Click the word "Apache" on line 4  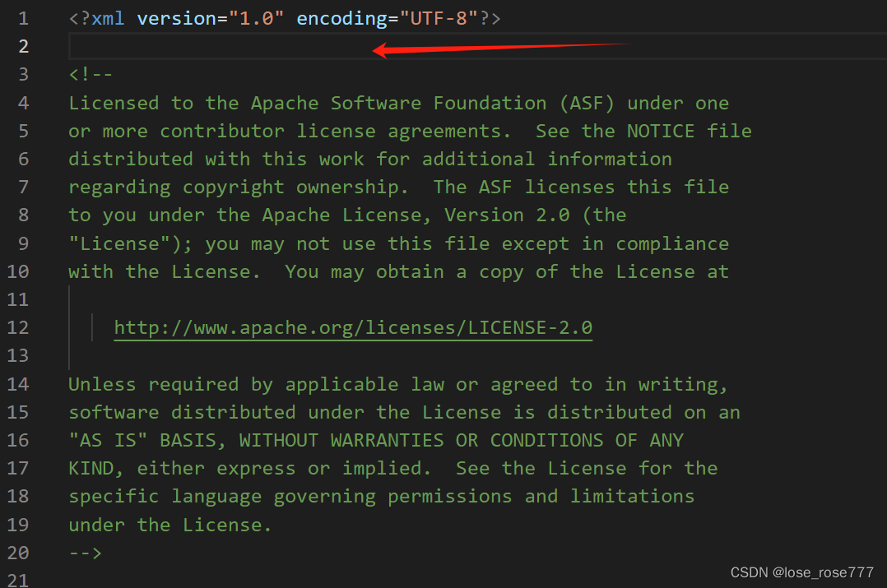pos(285,102)
